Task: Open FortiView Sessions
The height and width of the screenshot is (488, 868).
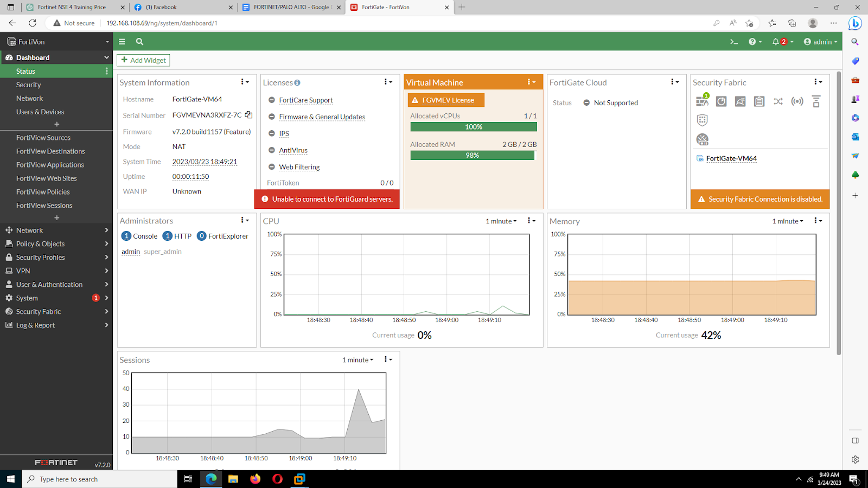Action: 56,206
